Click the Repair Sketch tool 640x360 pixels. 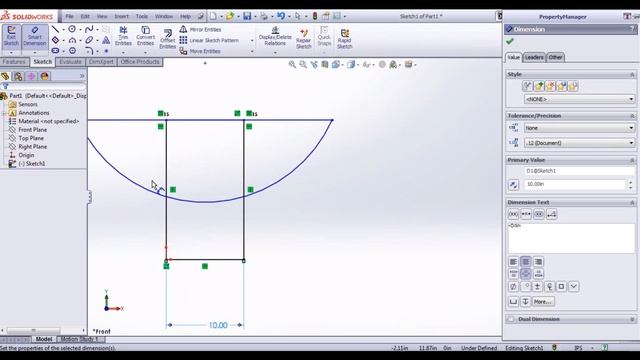point(304,38)
